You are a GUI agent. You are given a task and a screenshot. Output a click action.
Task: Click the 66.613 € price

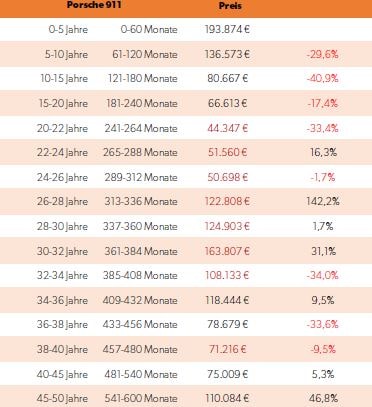[x=227, y=103]
